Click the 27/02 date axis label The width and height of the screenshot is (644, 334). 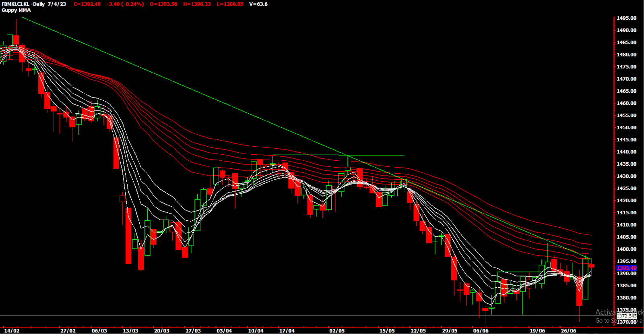(x=68, y=331)
